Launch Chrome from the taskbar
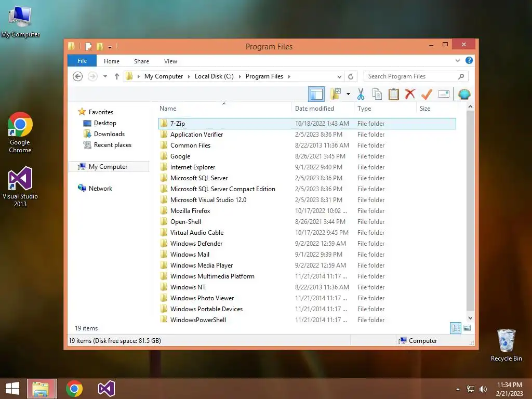Screen dimensions: 532x399 [x=74, y=389]
